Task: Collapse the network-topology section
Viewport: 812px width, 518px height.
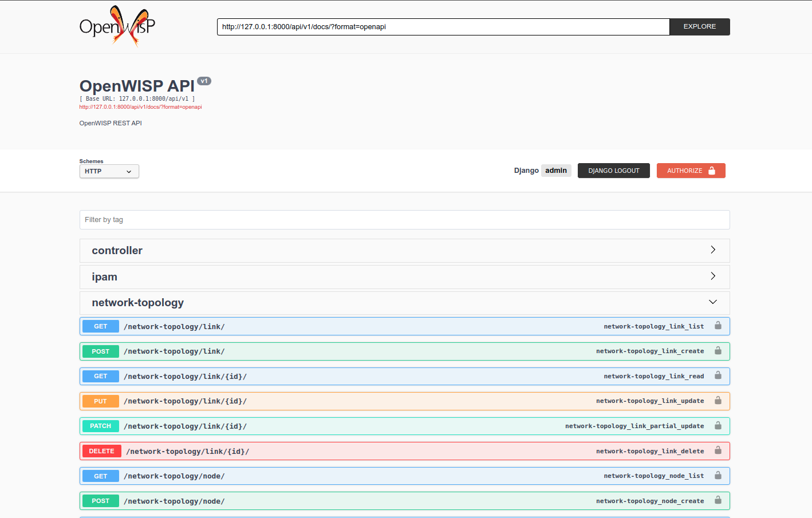Action: 404,302
